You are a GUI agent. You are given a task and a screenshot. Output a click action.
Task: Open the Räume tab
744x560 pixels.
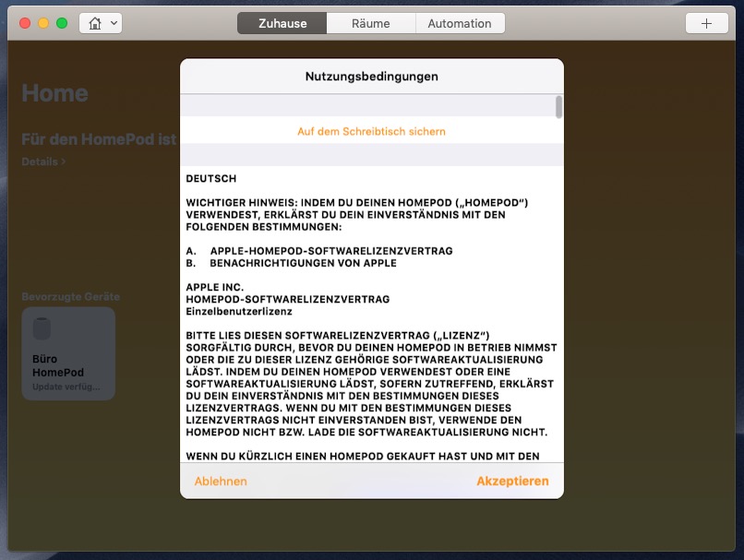coord(370,23)
